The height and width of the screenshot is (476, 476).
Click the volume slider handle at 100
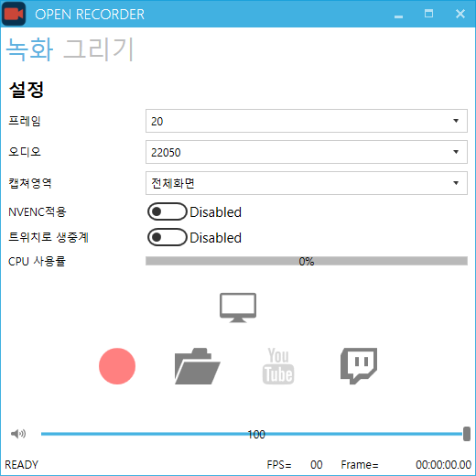(x=467, y=434)
